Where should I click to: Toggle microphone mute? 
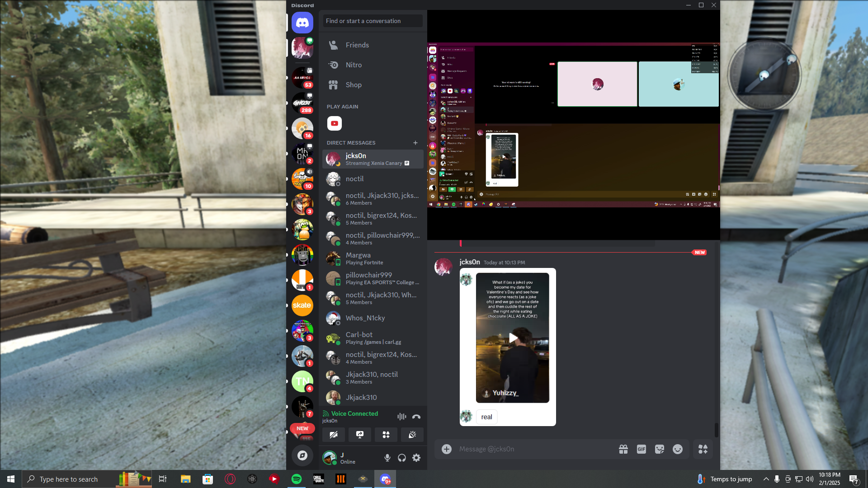click(387, 458)
